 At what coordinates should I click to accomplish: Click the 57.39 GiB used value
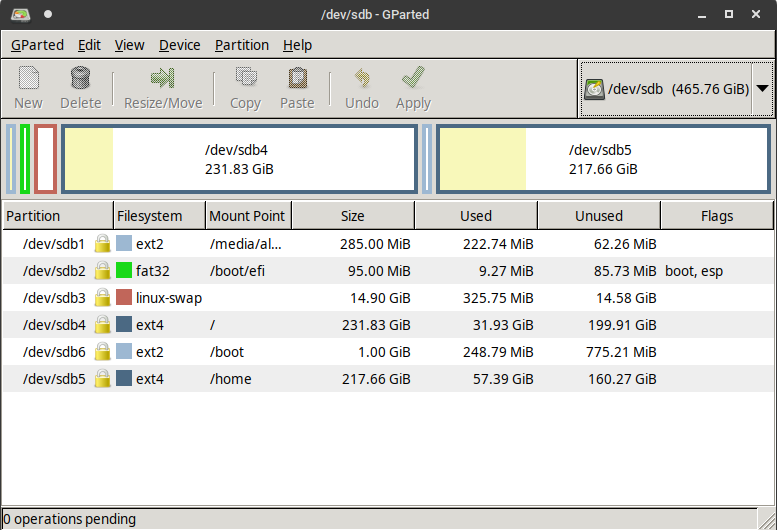[x=503, y=379]
